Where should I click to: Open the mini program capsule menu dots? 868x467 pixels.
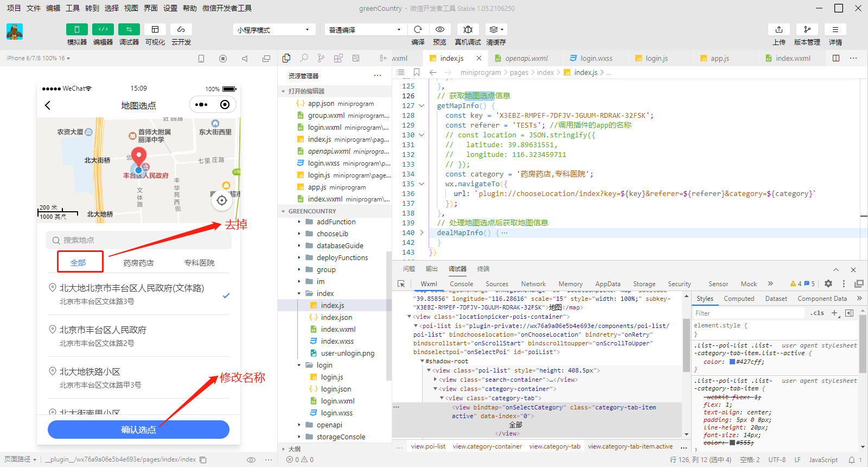click(201, 105)
